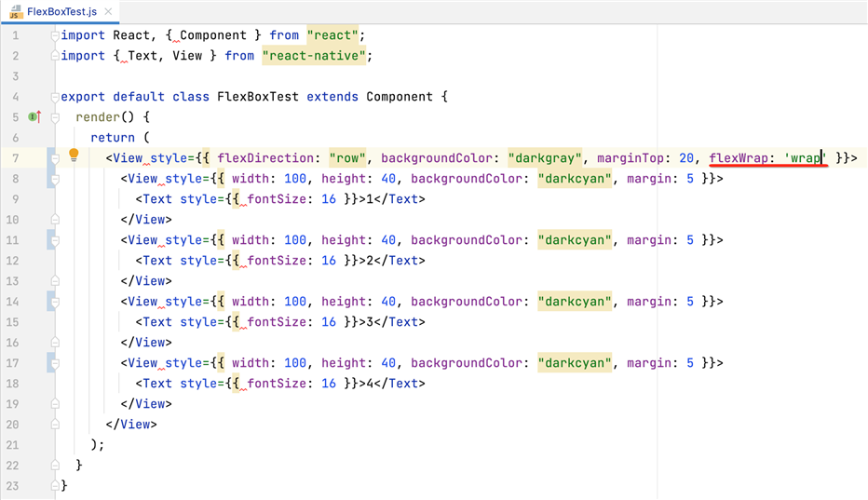Click the fold end marker on line 23
Image resolution: width=868 pixels, height=500 pixels.
(56, 485)
